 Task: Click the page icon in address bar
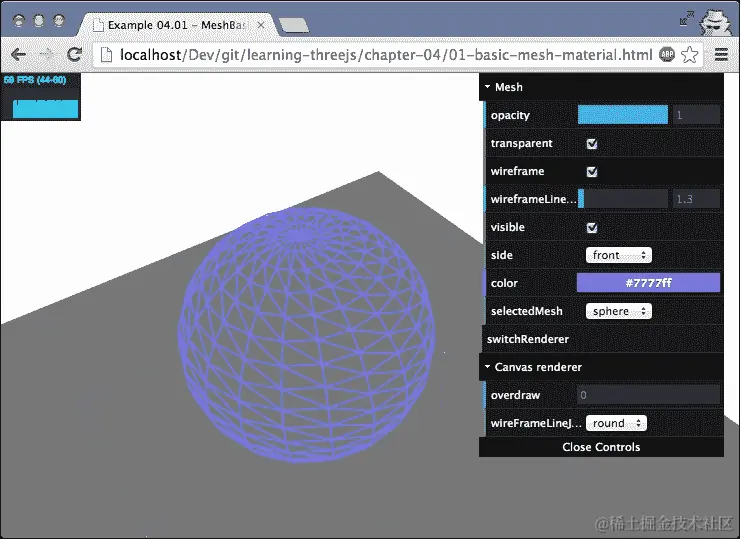click(107, 55)
